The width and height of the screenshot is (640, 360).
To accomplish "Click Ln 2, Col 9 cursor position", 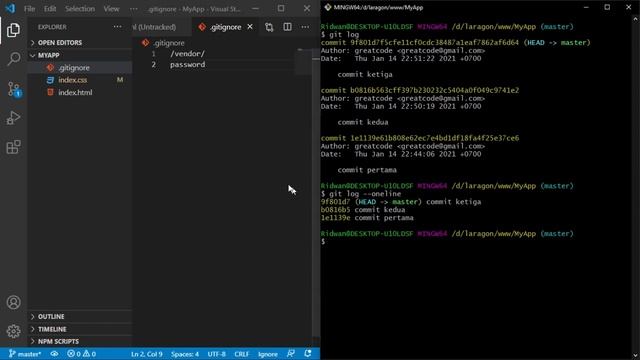I will [x=147, y=354].
